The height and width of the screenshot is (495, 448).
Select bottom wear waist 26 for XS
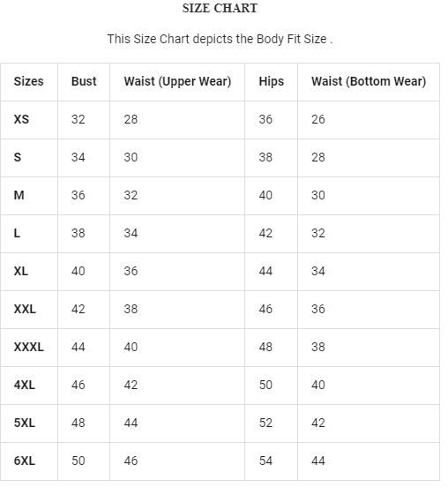(318, 119)
